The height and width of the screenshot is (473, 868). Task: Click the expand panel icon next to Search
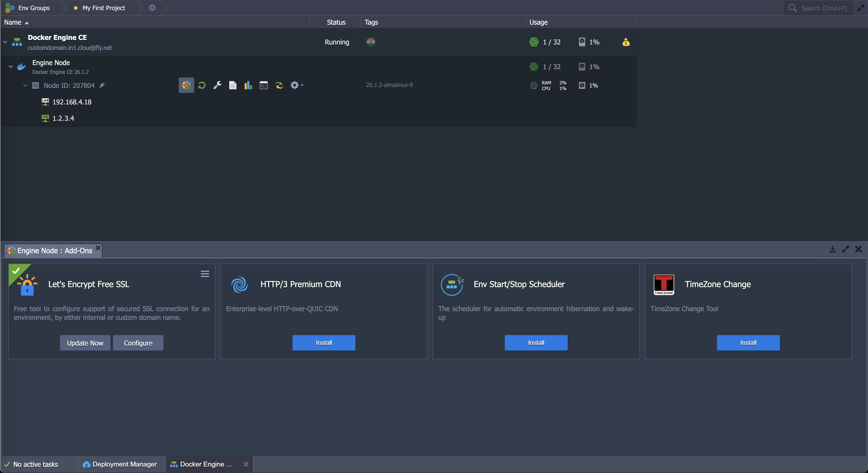(860, 8)
